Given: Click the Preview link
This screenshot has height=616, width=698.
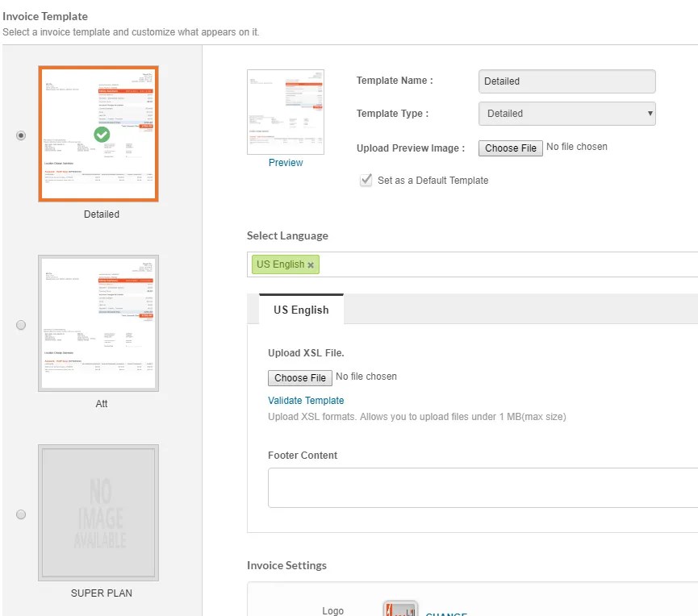Looking at the screenshot, I should coord(286,163).
